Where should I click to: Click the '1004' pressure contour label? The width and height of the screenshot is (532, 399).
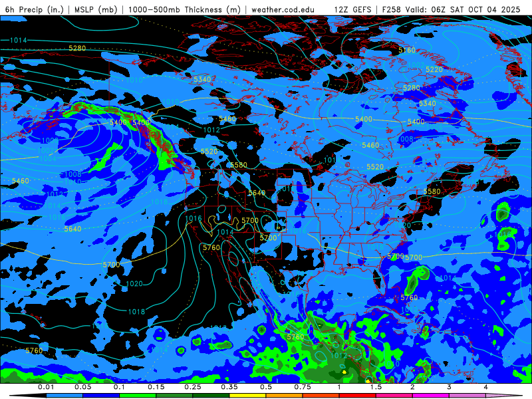coord(48,159)
